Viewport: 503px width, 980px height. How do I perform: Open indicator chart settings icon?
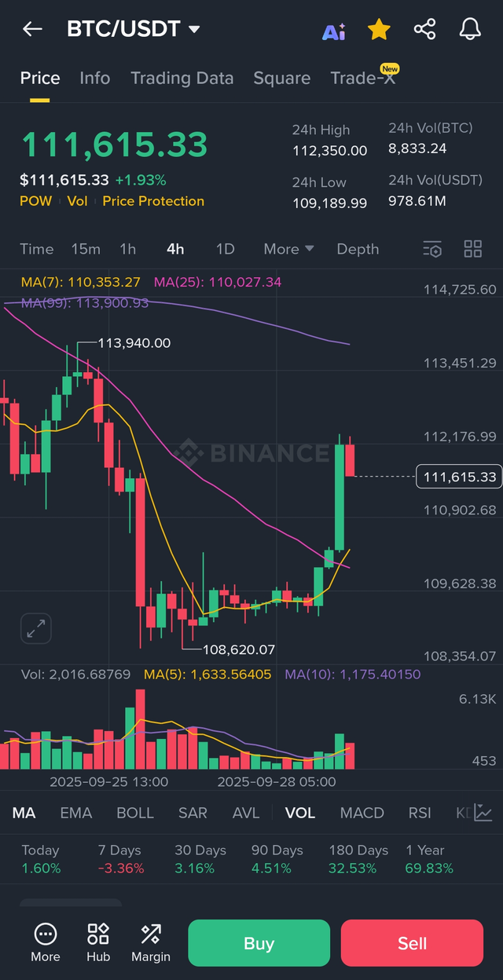tap(483, 813)
